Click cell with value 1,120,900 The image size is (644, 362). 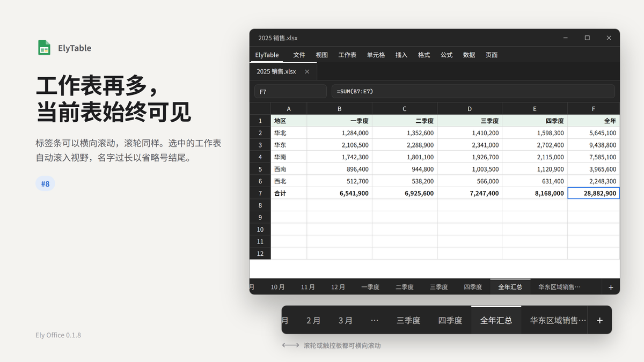535,169
